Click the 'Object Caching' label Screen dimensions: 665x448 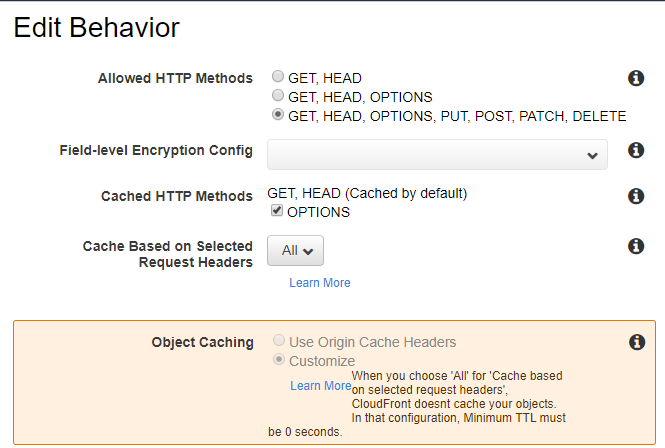pos(202,342)
